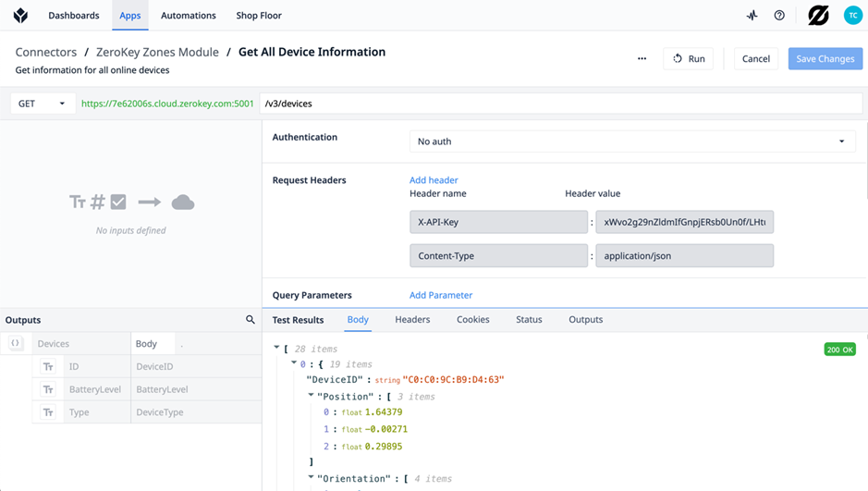Click the cloud icon in inputs panel
This screenshot has height=491, width=868.
click(183, 203)
